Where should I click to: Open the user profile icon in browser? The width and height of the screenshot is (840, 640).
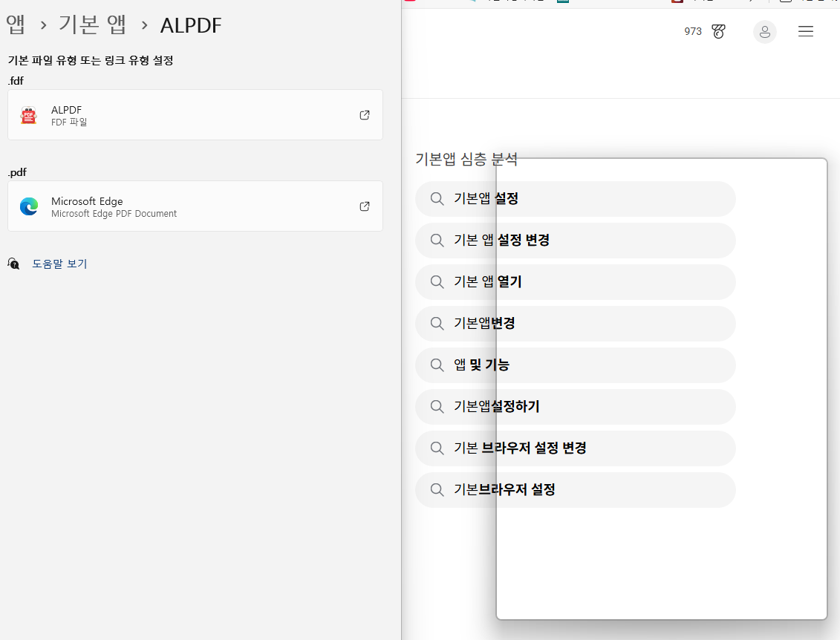click(764, 32)
